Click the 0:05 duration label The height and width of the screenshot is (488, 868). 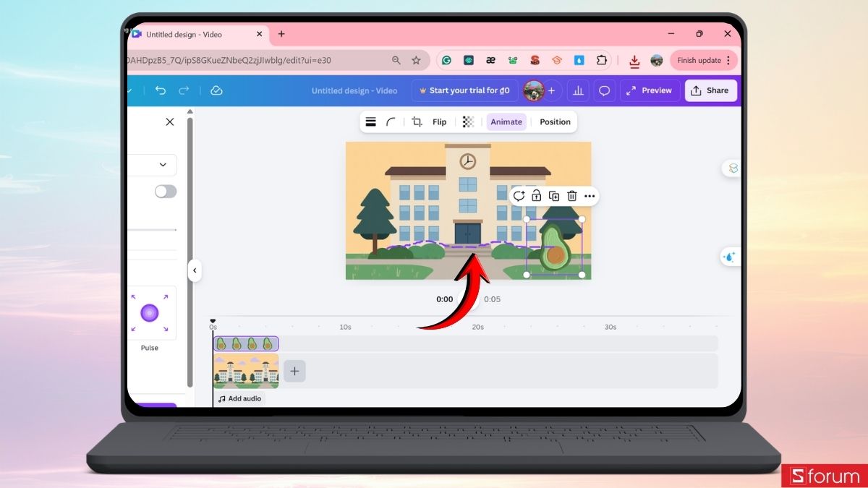pos(492,299)
